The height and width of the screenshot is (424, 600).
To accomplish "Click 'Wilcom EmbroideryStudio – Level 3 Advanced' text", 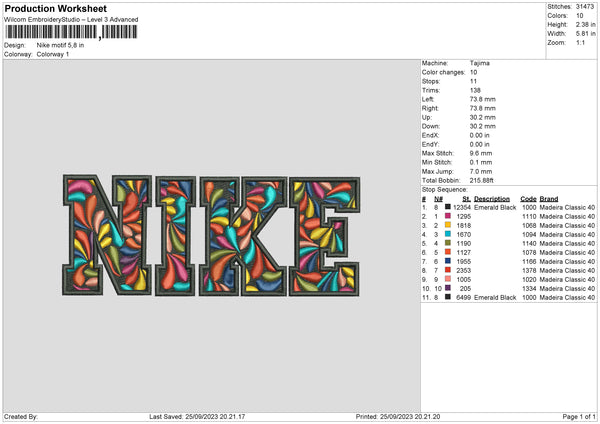I will click(71, 20).
